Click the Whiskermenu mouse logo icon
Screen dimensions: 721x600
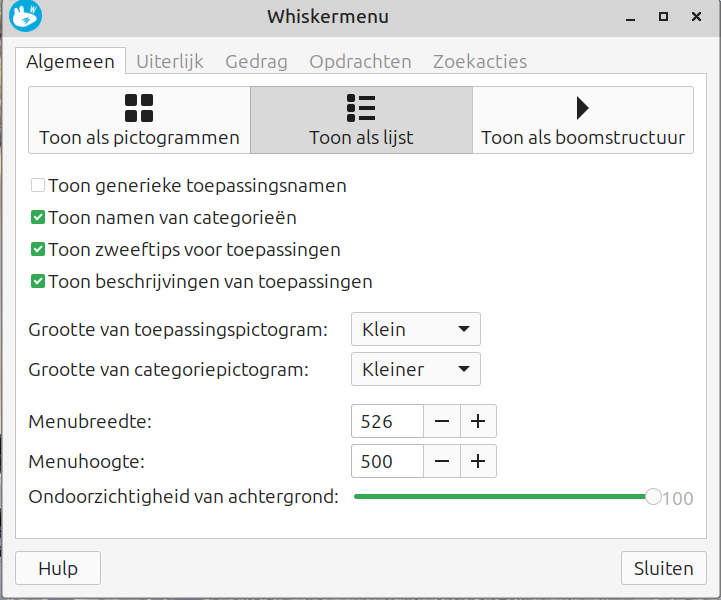[25, 16]
